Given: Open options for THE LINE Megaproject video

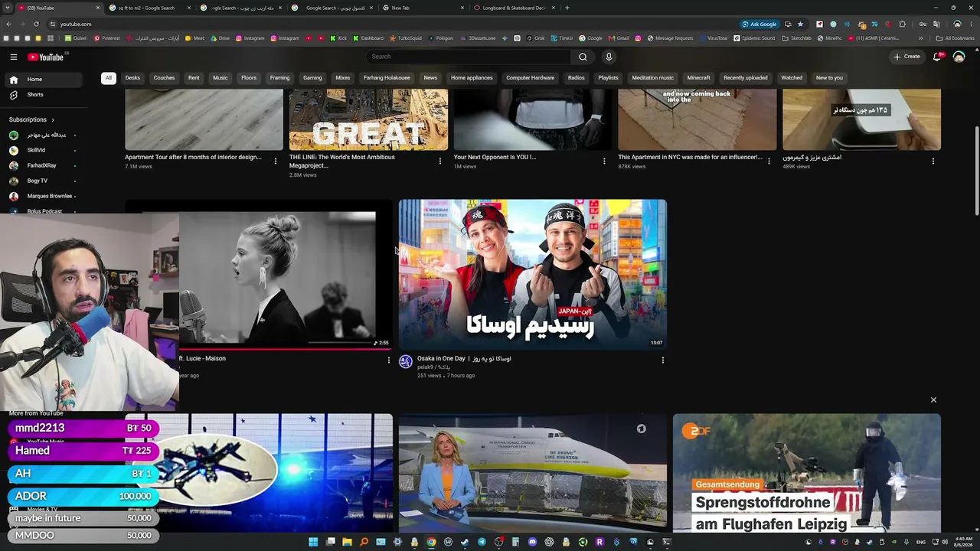Looking at the screenshot, I should [x=439, y=161].
